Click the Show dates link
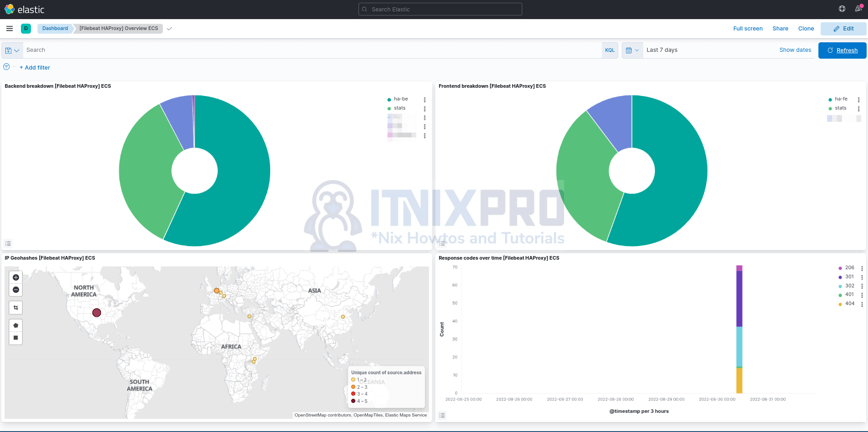868x432 pixels. point(795,50)
